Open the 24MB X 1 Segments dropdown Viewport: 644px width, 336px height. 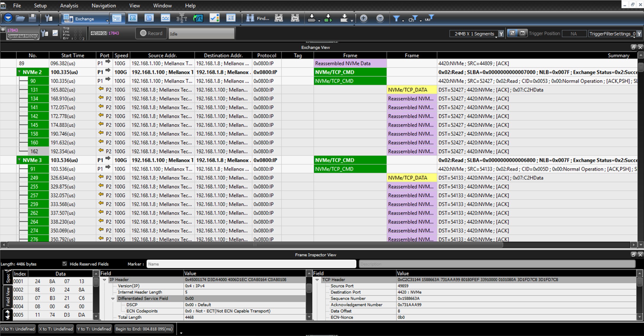click(474, 34)
